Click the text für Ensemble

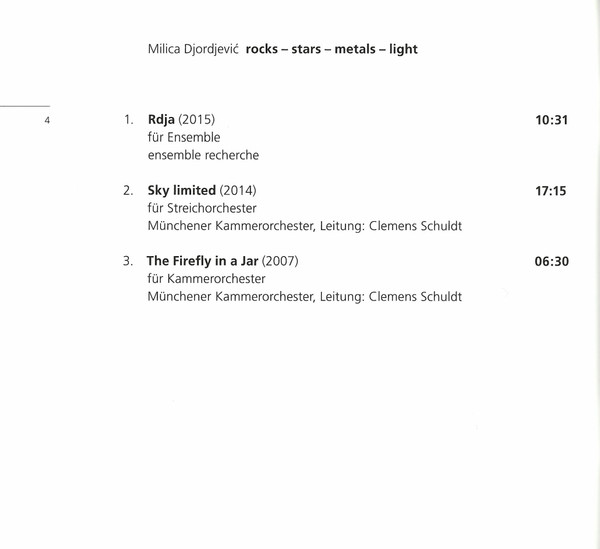tap(184, 137)
